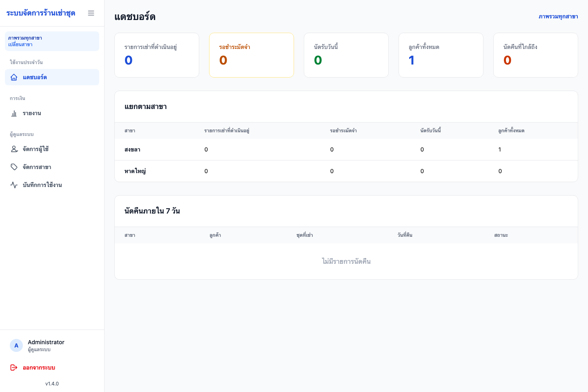Click the activity icon for บันทึกการใช้งาน
This screenshot has height=392, width=588.
click(x=14, y=185)
